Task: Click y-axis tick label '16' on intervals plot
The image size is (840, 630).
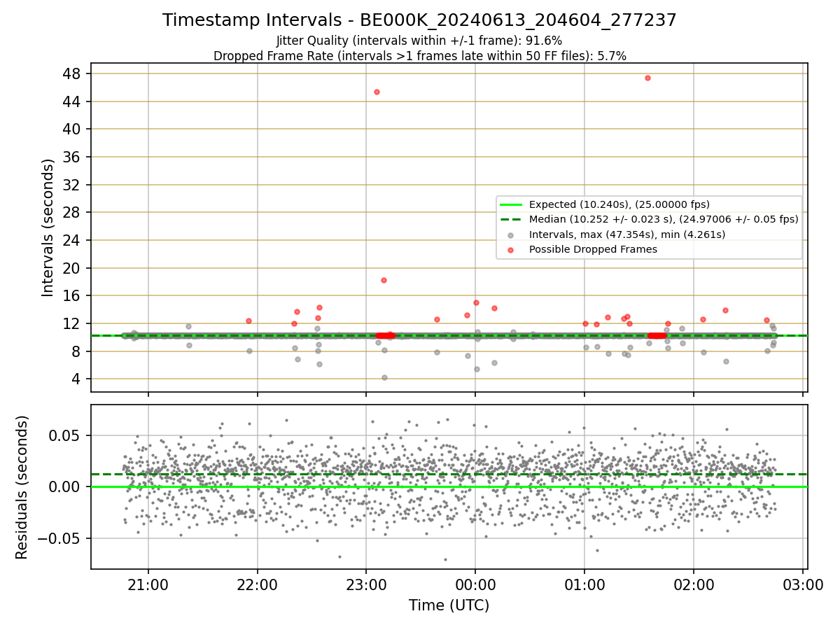Action: coord(73,295)
